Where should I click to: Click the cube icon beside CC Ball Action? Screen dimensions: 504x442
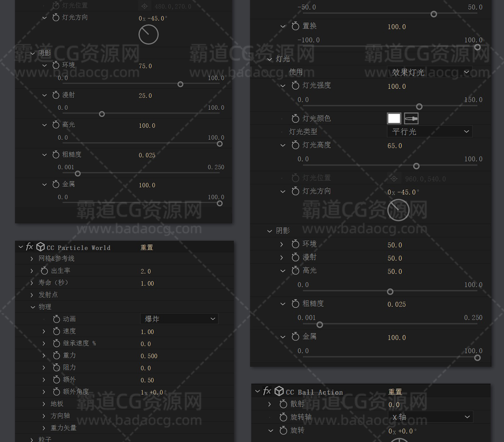[x=279, y=391]
